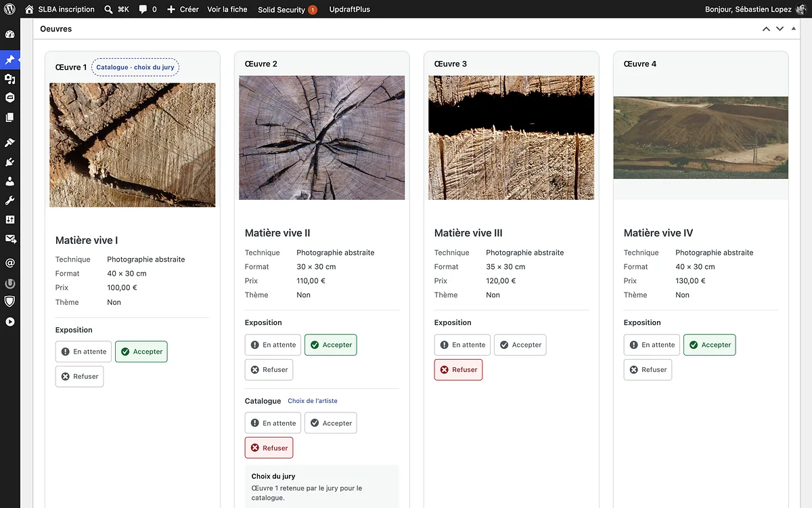Open the UpdraftPlus admin bar menu

pos(349,9)
